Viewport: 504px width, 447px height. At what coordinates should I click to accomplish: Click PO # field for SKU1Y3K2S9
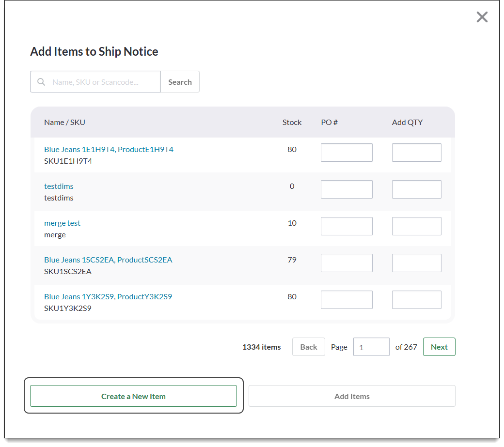click(346, 300)
